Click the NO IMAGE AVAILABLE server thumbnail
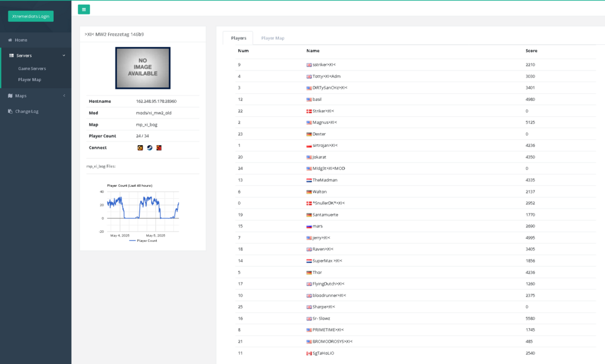605x364 pixels. coord(142,68)
